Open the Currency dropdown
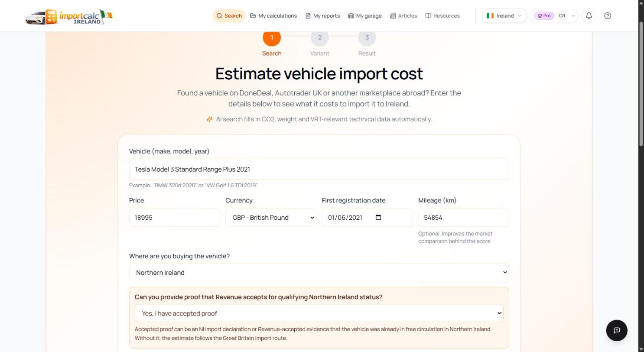The height and width of the screenshot is (352, 644). 271,218
